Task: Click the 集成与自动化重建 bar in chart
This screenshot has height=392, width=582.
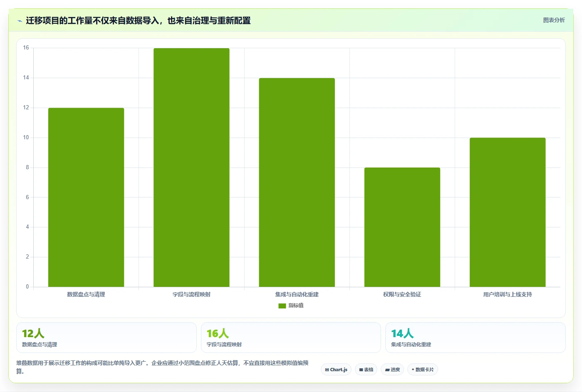Action: click(x=297, y=182)
